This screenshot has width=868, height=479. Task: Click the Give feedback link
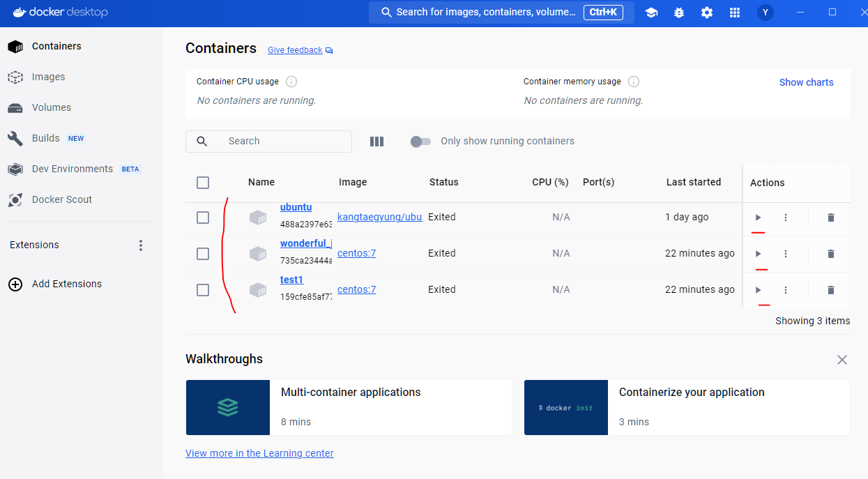[x=300, y=50]
